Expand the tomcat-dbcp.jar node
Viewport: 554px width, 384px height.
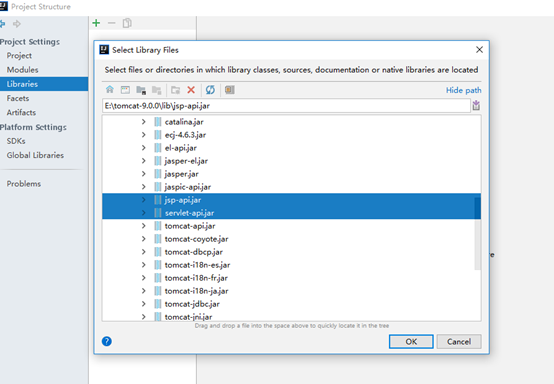tap(143, 252)
